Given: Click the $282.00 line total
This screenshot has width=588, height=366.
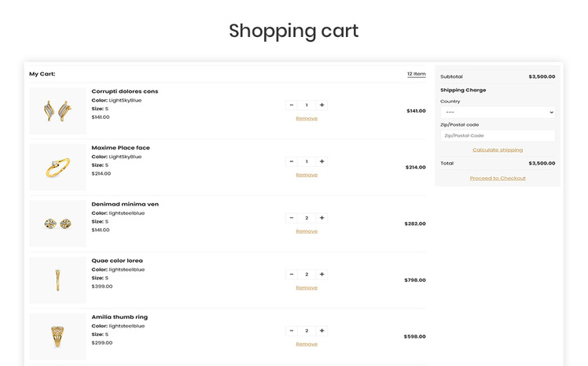Looking at the screenshot, I should (x=415, y=224).
